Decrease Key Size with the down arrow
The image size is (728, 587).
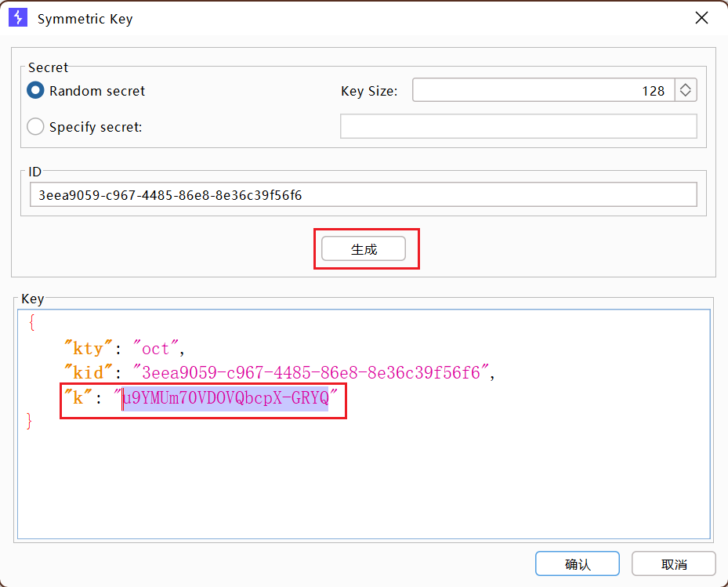pos(686,96)
